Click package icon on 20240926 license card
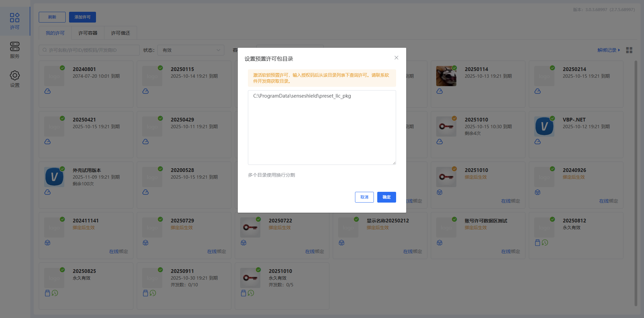Screen dimensions: 644x318 pos(538,192)
